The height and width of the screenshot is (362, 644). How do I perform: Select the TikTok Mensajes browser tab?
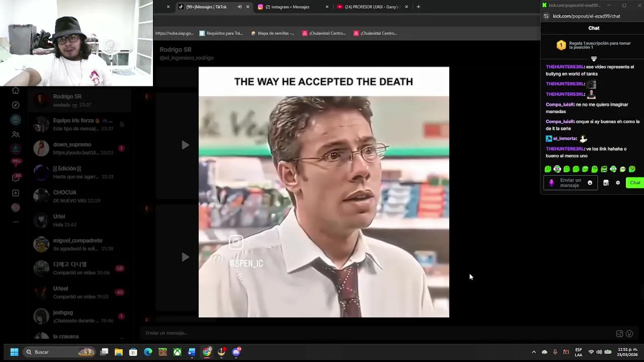click(206, 7)
